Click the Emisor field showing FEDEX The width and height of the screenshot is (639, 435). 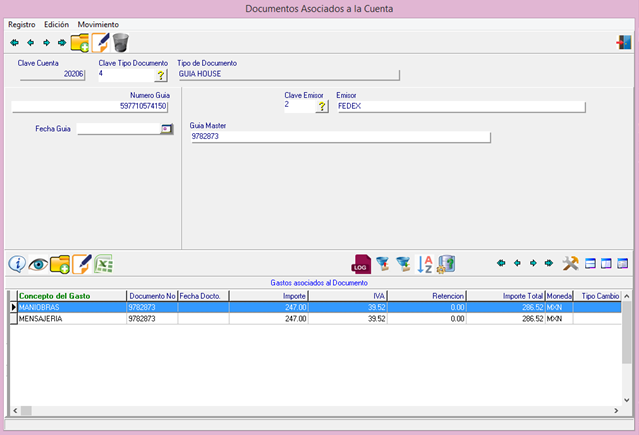[x=461, y=106]
